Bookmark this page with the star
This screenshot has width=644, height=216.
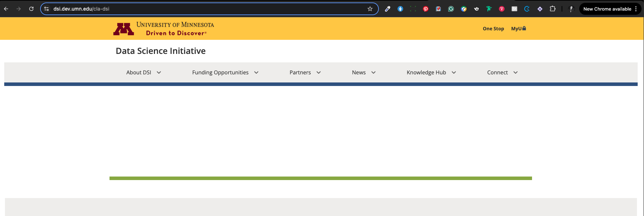coord(370,9)
